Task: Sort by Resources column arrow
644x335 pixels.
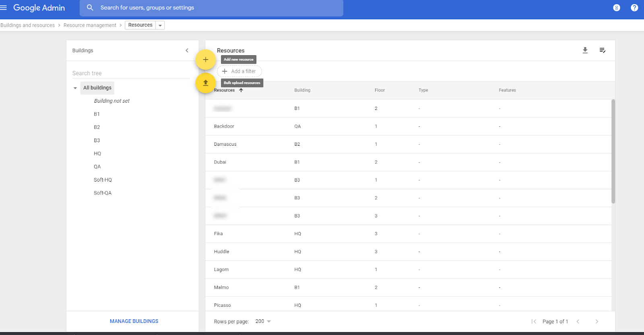Action: (x=241, y=90)
